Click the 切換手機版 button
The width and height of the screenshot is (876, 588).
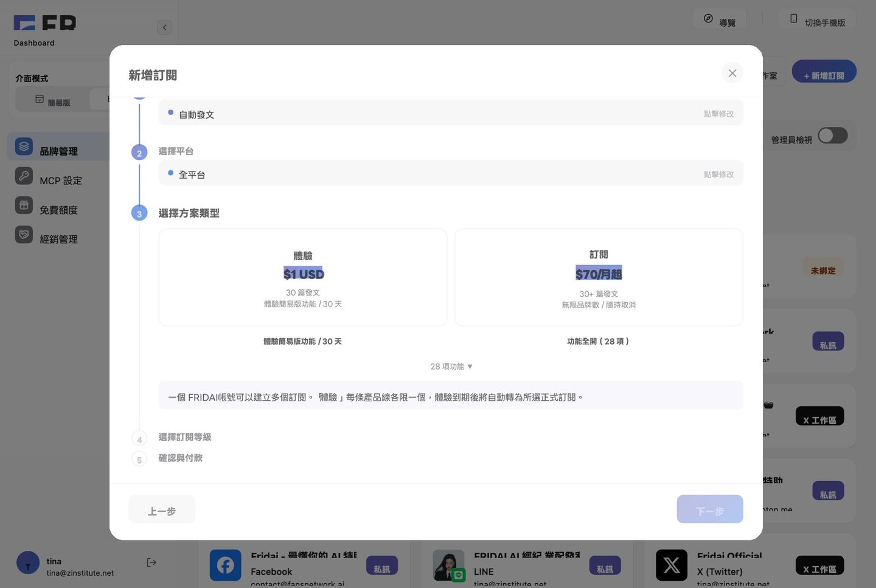817,19
